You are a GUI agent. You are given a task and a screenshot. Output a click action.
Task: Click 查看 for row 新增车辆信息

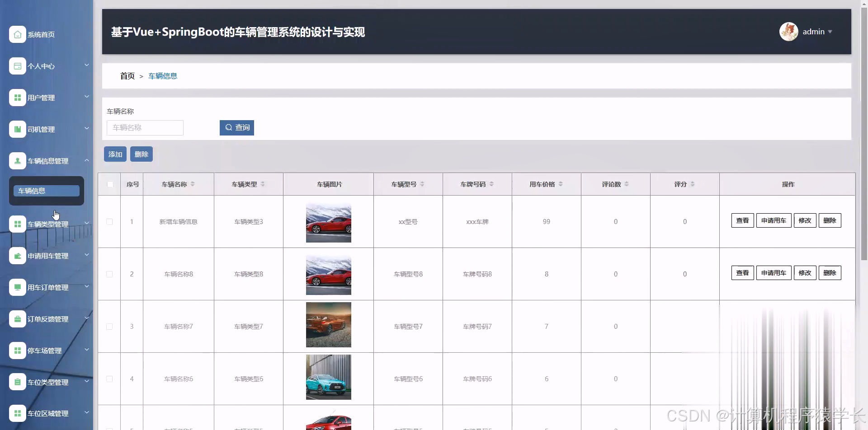pyautogui.click(x=743, y=220)
